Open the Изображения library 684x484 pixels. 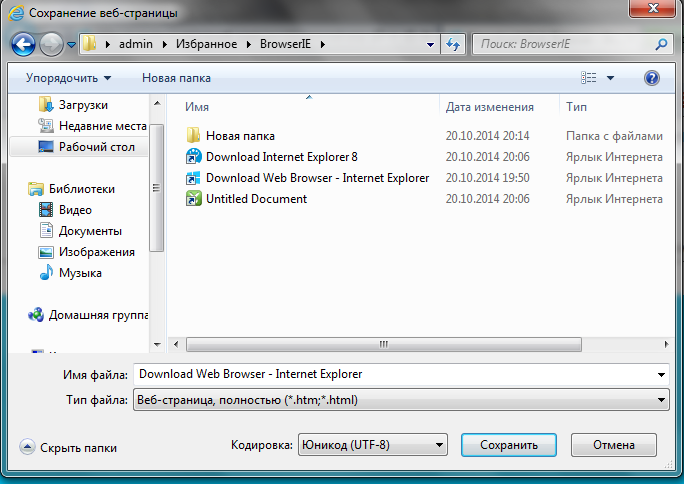97,252
